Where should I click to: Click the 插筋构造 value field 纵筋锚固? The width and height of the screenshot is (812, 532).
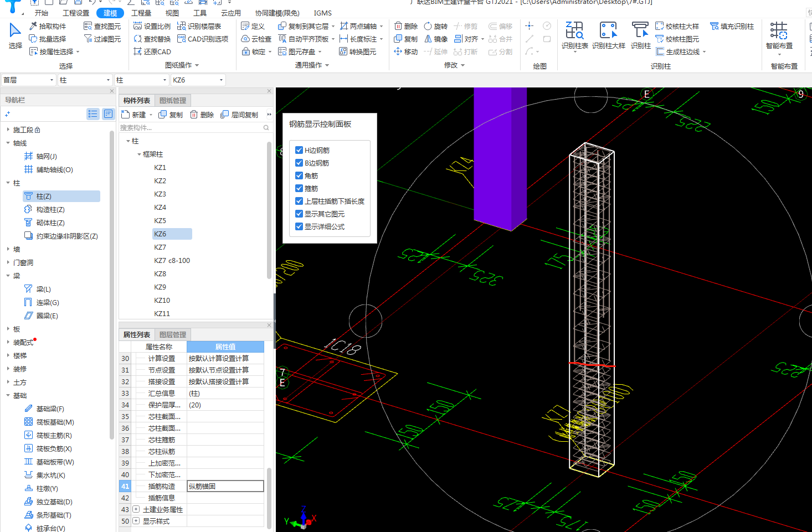tap(225, 486)
